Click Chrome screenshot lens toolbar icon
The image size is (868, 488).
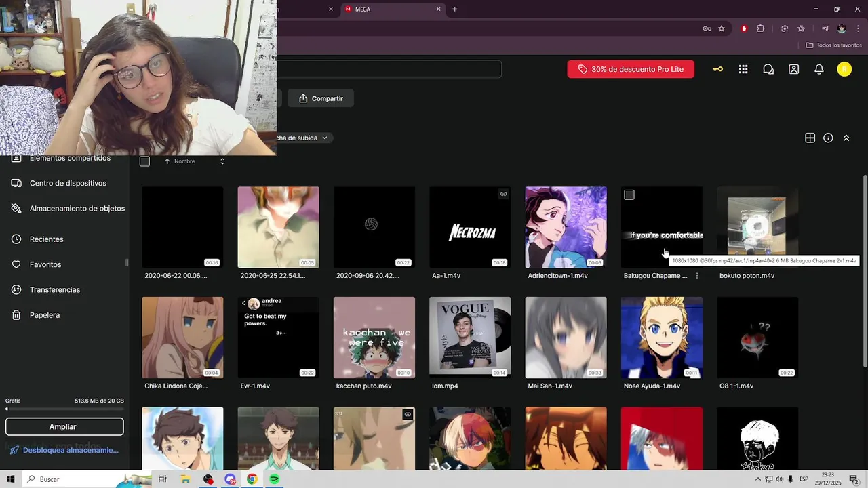click(x=785, y=28)
